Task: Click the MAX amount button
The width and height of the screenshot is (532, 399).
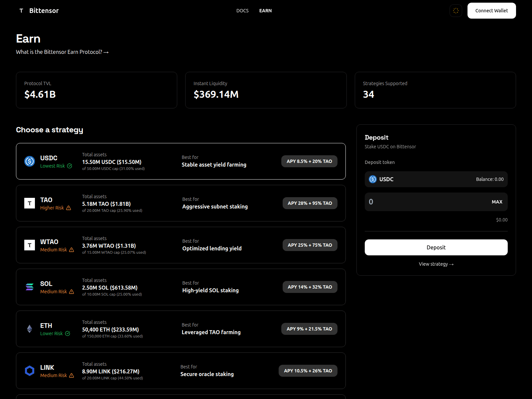Action: [497, 202]
